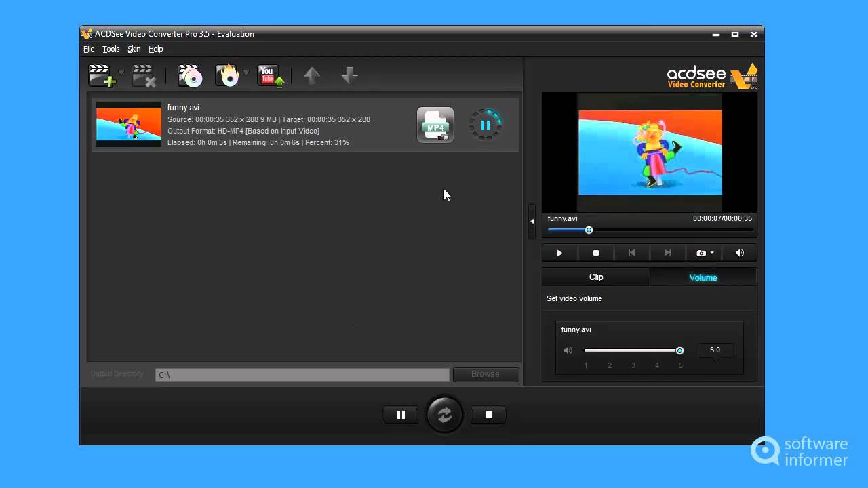Skip to previous frame in preview

pyautogui.click(x=631, y=253)
